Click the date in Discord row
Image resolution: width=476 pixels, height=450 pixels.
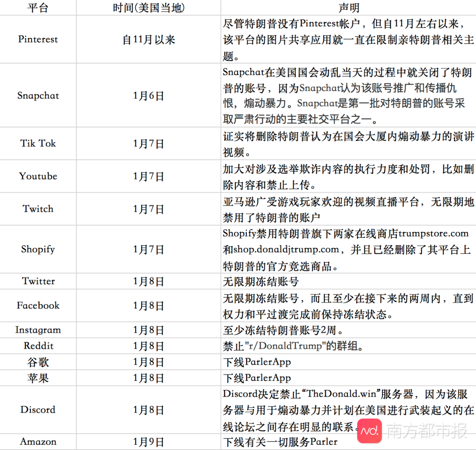(x=149, y=410)
